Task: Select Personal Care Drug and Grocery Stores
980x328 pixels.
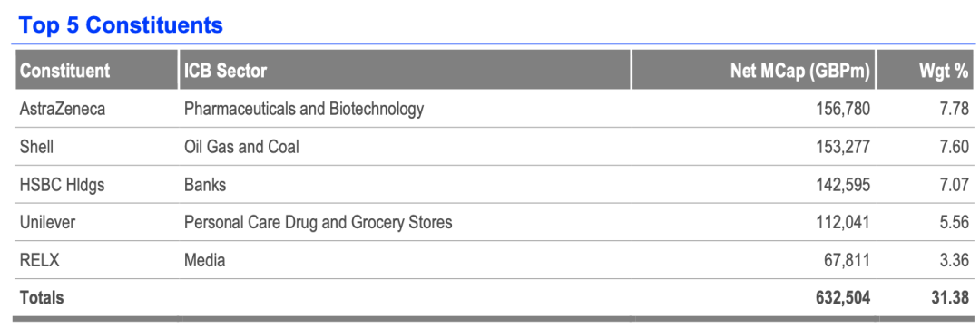Action: [318, 222]
